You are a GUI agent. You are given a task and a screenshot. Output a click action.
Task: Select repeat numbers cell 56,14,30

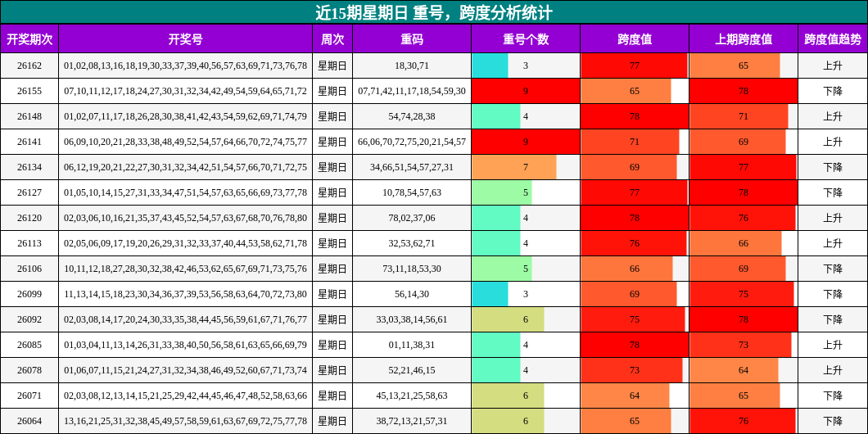(x=412, y=295)
